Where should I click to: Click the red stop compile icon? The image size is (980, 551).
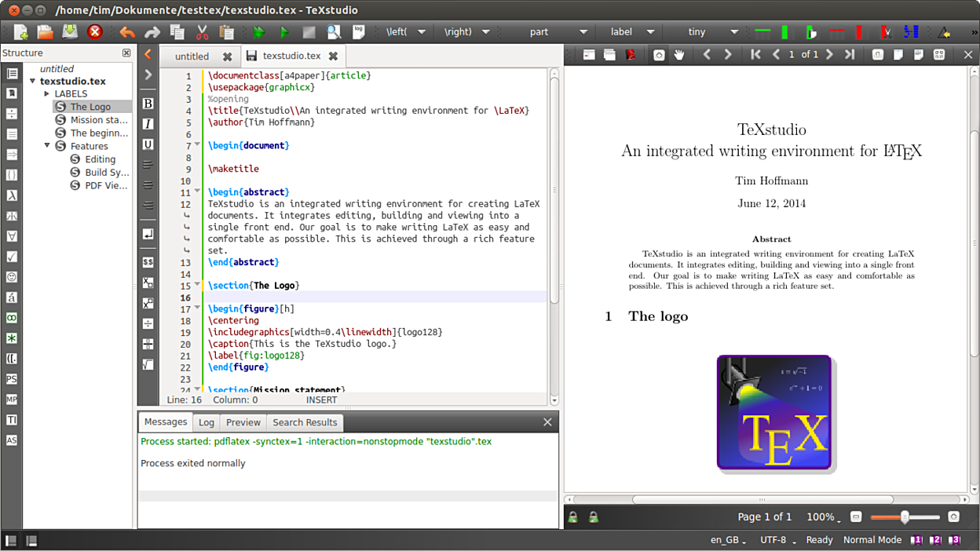coord(95,32)
